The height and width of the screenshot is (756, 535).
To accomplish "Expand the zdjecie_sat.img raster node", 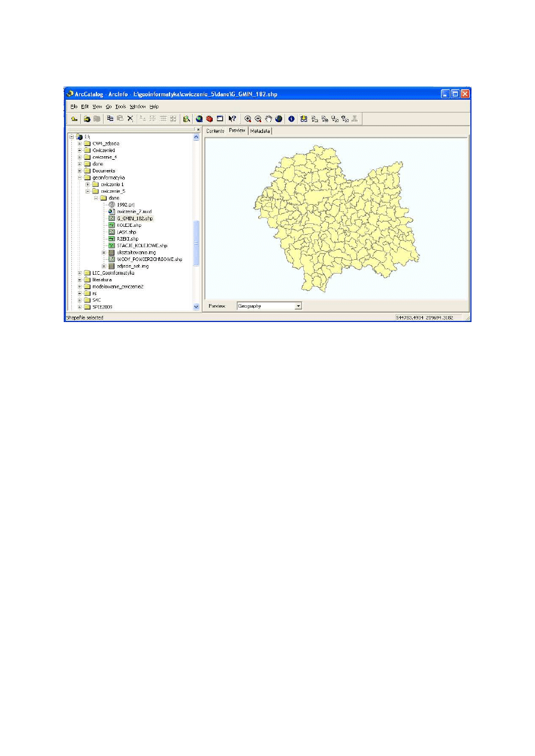I will point(104,266).
